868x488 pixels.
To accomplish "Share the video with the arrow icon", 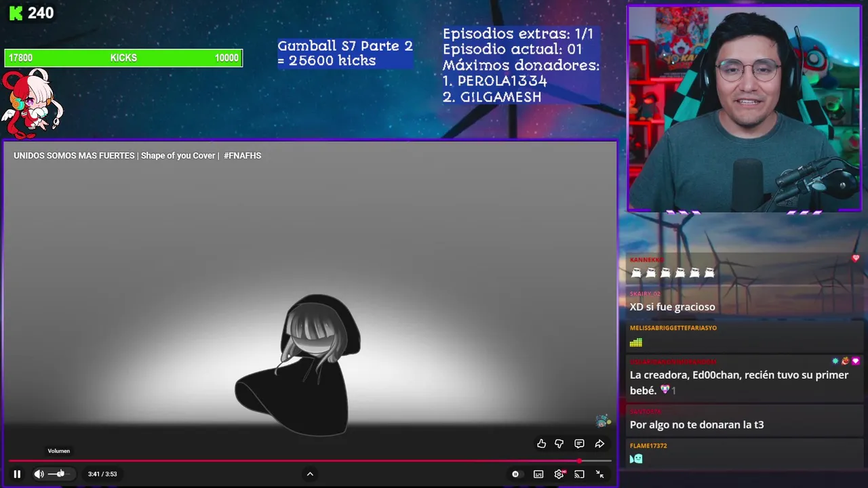I will click(x=599, y=444).
